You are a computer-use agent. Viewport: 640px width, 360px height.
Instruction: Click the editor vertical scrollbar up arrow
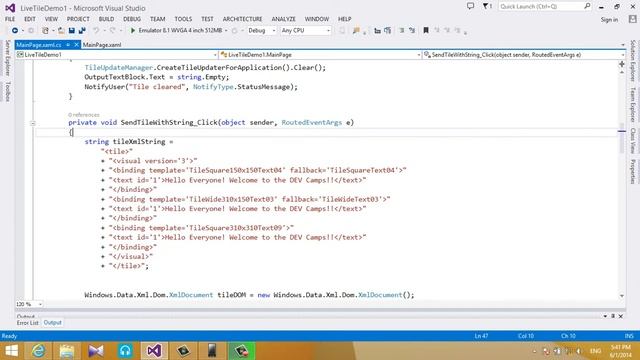pos(622,73)
